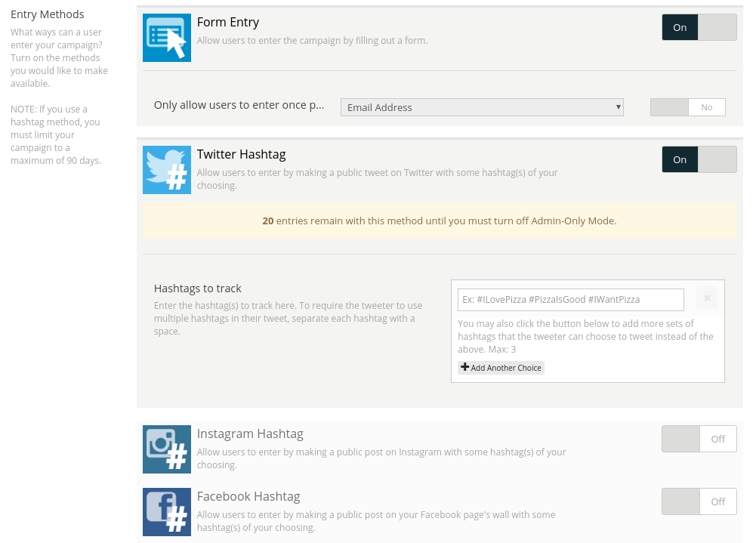Click the Instagram Hashtag camera icon

pyautogui.click(x=167, y=449)
